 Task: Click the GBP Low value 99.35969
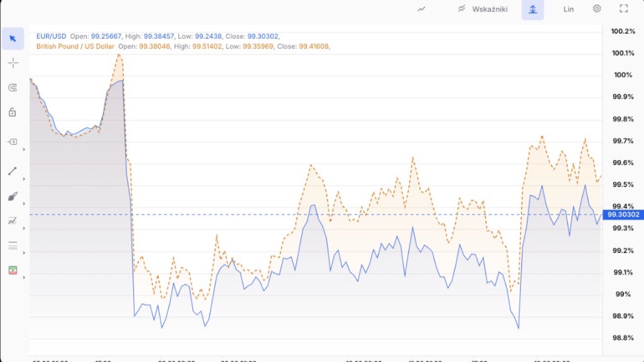click(x=258, y=46)
